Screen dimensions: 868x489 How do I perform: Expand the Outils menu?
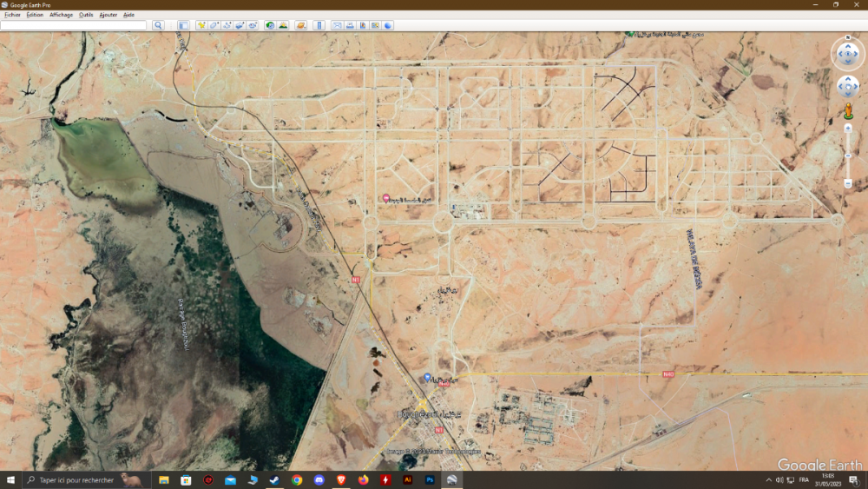click(x=86, y=15)
